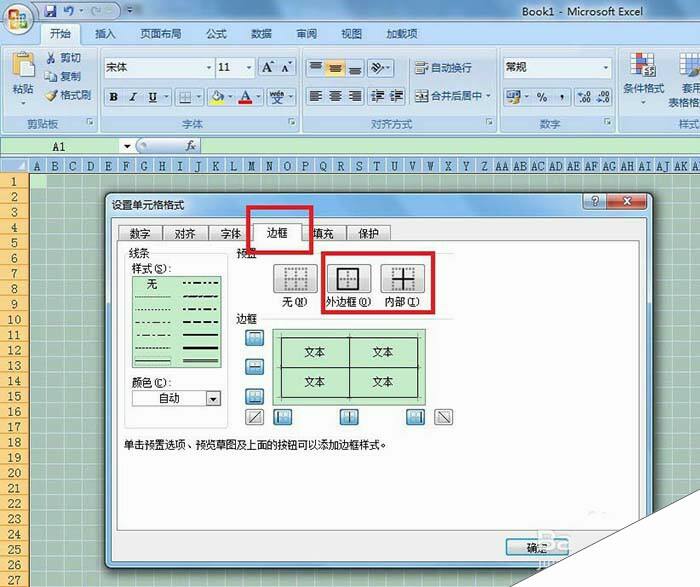
Task: Toggle bold formatting
Action: (113, 97)
